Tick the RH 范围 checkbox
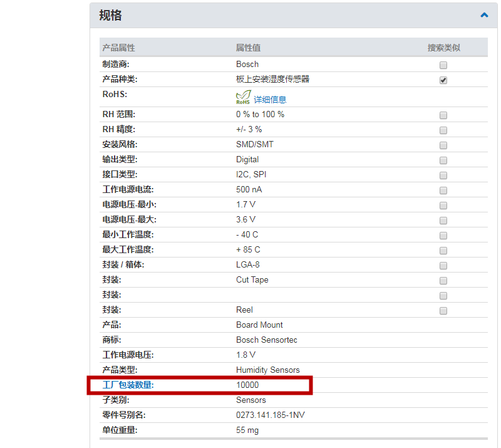501x448 pixels. point(443,115)
